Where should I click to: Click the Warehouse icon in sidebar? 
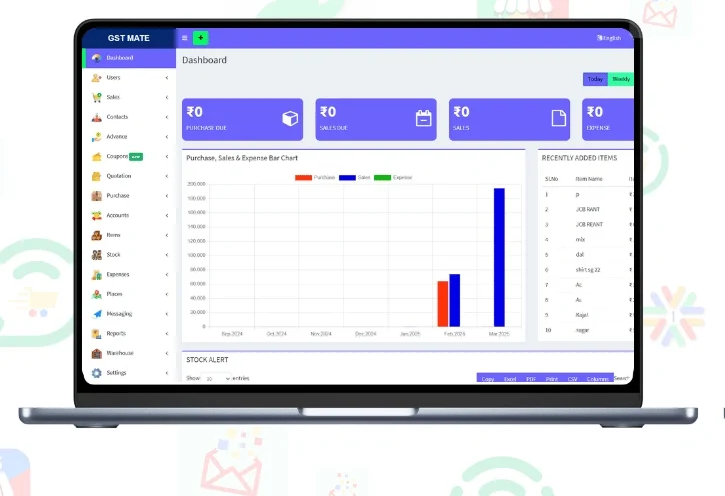[97, 353]
